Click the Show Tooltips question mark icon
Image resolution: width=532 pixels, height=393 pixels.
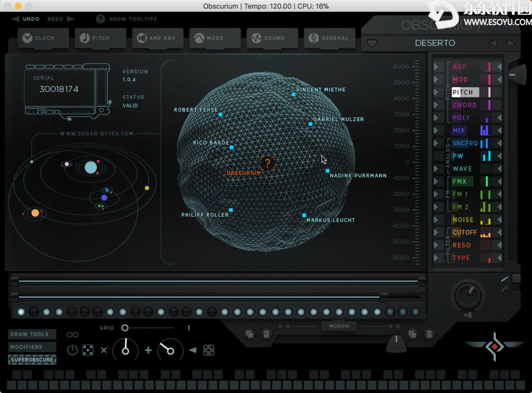pos(100,19)
